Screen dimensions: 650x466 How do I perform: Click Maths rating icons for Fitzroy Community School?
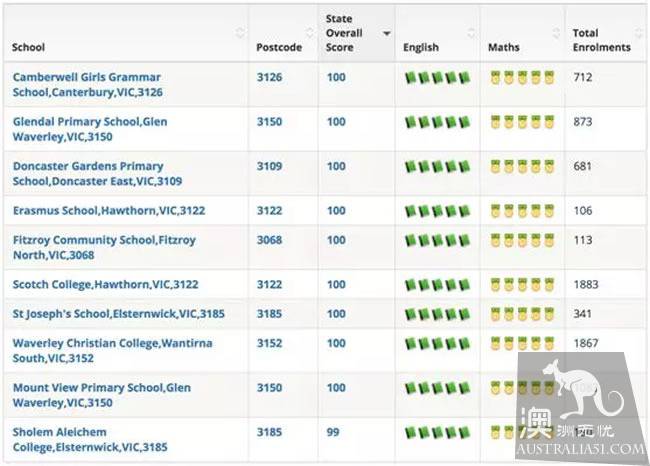[522, 240]
